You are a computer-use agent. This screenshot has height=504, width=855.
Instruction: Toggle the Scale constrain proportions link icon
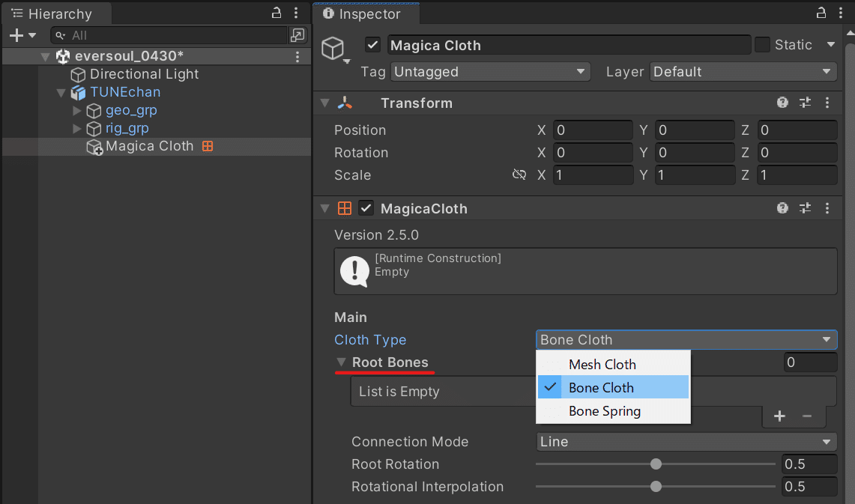(x=519, y=175)
